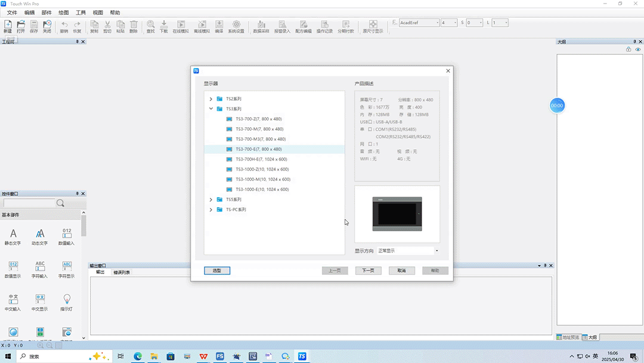Image resolution: width=644 pixels, height=363 pixels.
Task: Click the control window search input field
Action: point(29,203)
